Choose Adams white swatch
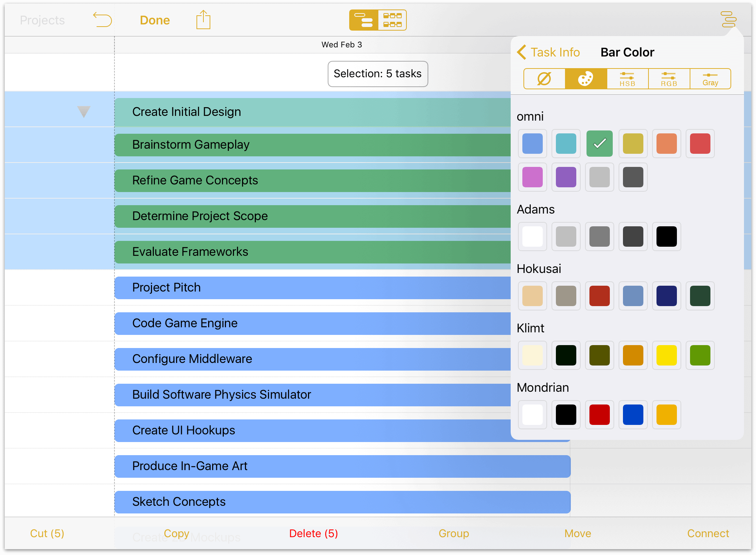This screenshot has height=555, width=756. (533, 237)
